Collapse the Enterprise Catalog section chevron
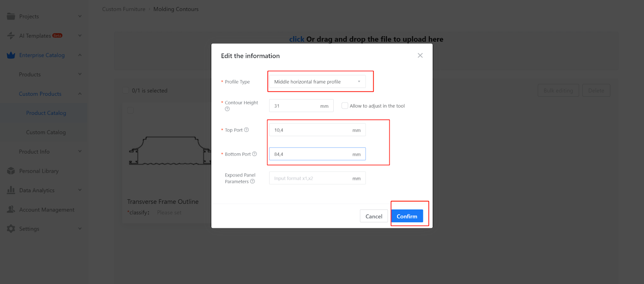 80,55
